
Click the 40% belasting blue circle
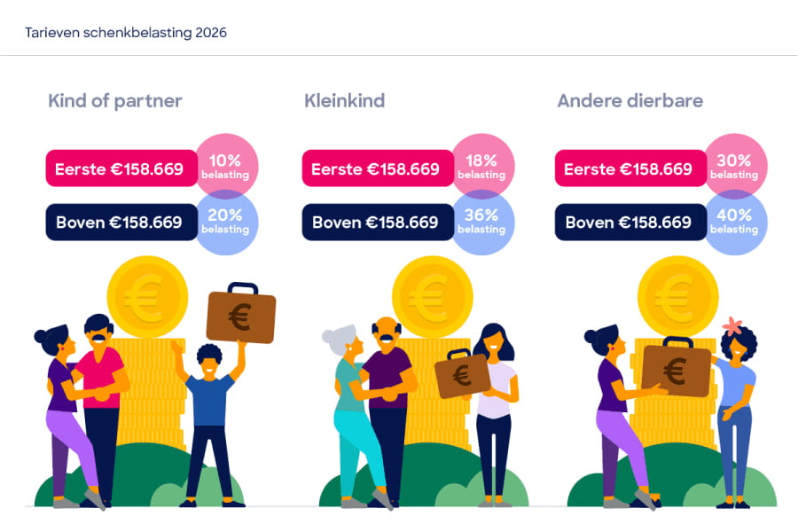coord(735,223)
